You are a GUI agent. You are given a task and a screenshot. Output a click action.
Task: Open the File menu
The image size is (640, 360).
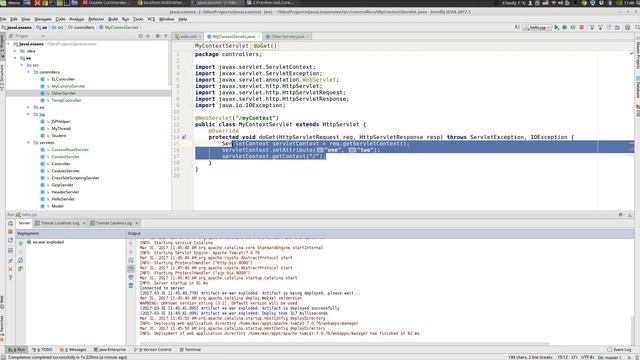3,19
